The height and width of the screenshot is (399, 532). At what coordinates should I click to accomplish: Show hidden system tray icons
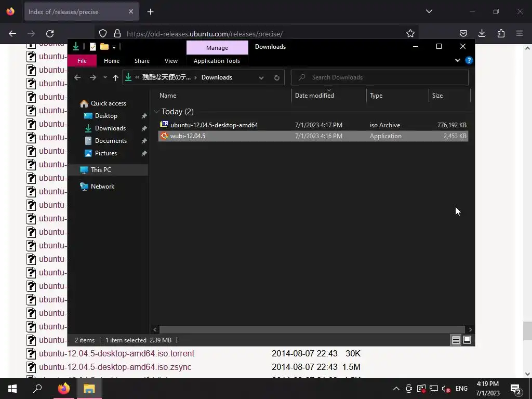click(x=396, y=389)
